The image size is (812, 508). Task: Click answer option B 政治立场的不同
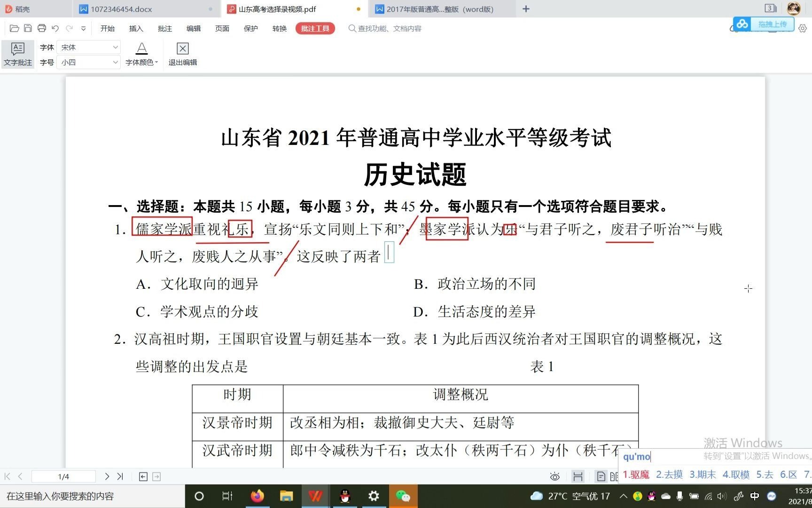(475, 284)
